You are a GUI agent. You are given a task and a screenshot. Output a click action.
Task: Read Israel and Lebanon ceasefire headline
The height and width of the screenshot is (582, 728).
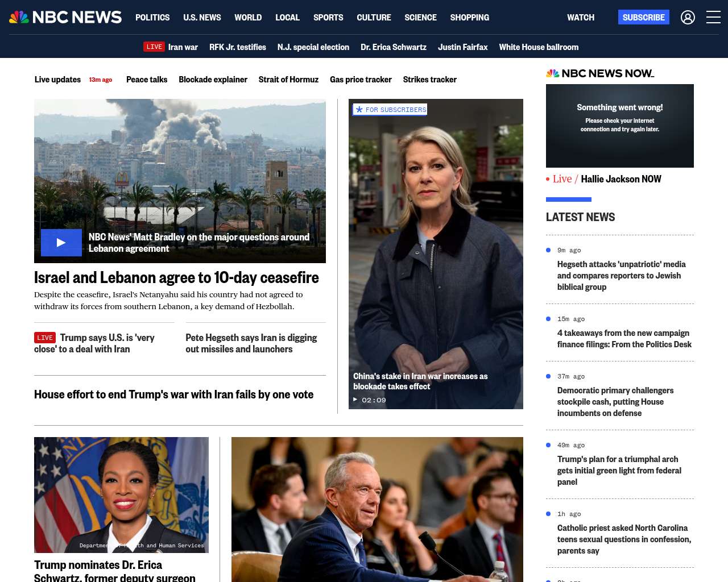tap(176, 277)
